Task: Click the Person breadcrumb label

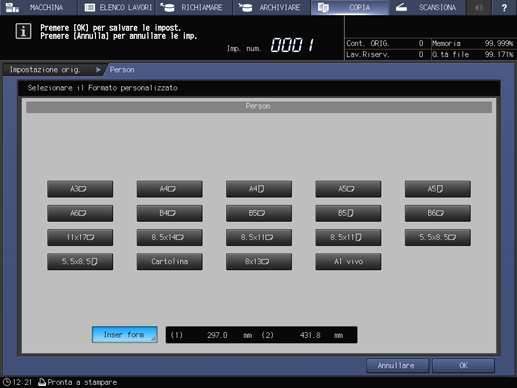Action: tap(122, 70)
